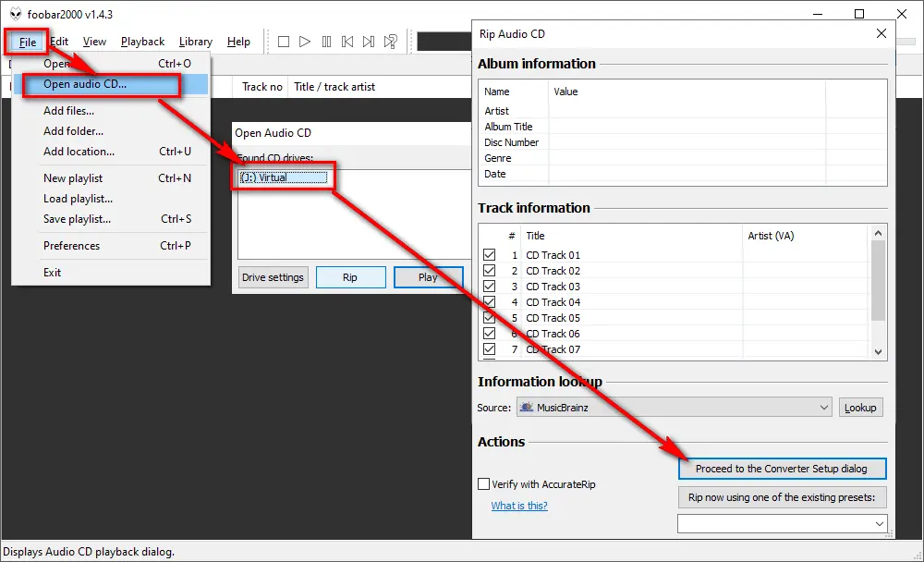
Task: Deselect the CD Track 06 checkbox
Action: point(489,333)
